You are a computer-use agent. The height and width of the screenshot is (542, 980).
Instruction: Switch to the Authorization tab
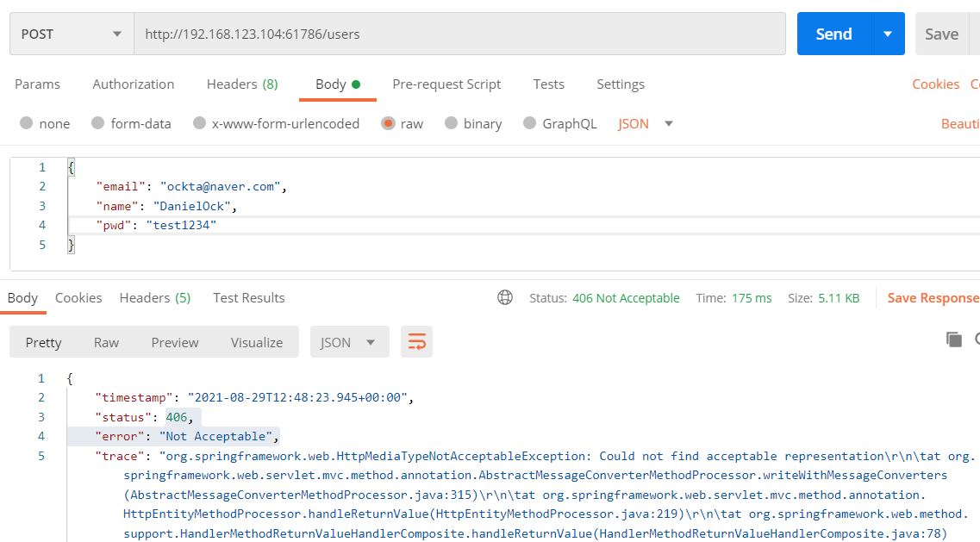(133, 84)
